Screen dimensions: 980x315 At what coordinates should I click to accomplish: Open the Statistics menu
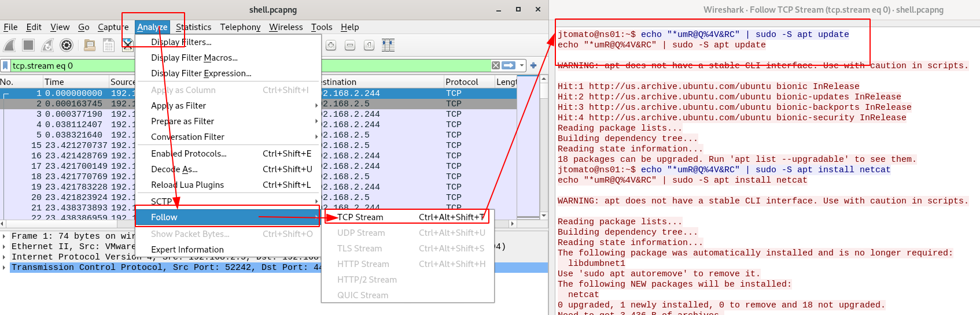coord(193,27)
